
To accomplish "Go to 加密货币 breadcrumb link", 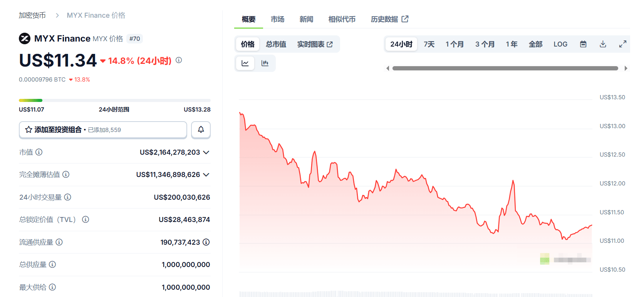I will (x=32, y=15).
